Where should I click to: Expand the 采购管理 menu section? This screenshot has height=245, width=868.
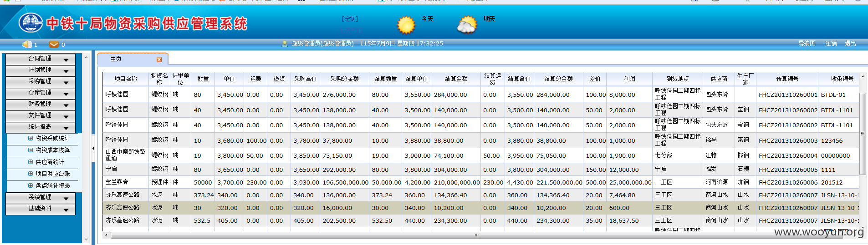[x=40, y=81]
